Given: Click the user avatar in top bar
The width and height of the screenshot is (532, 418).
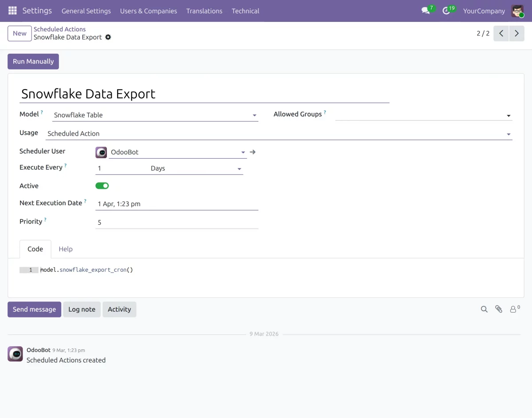Looking at the screenshot, I should tap(517, 11).
